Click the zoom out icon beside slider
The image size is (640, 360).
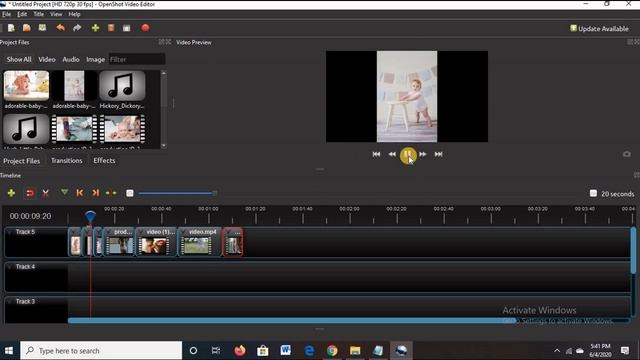point(130,193)
